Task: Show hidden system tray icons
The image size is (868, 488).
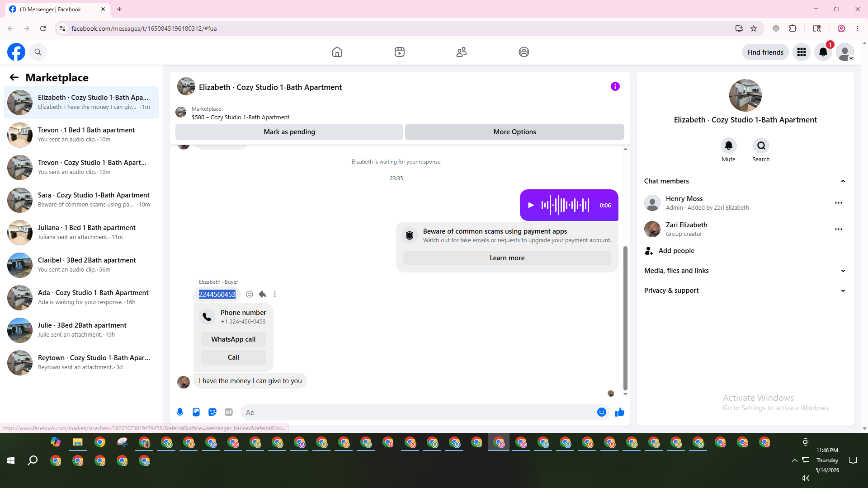Action: pos(794,460)
